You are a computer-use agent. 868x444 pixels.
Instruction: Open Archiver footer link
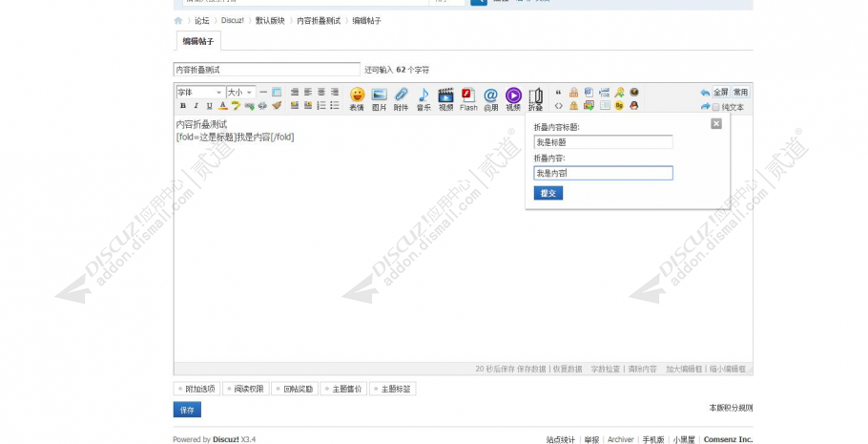[621, 439]
